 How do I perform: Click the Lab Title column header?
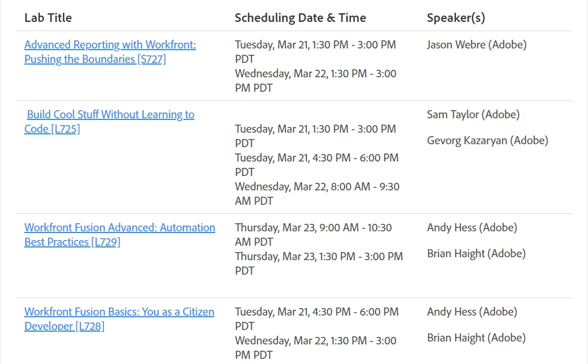coord(48,18)
